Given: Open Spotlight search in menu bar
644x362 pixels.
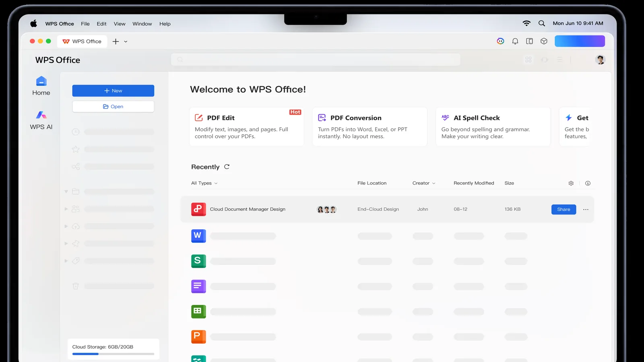Looking at the screenshot, I should tap(542, 23).
